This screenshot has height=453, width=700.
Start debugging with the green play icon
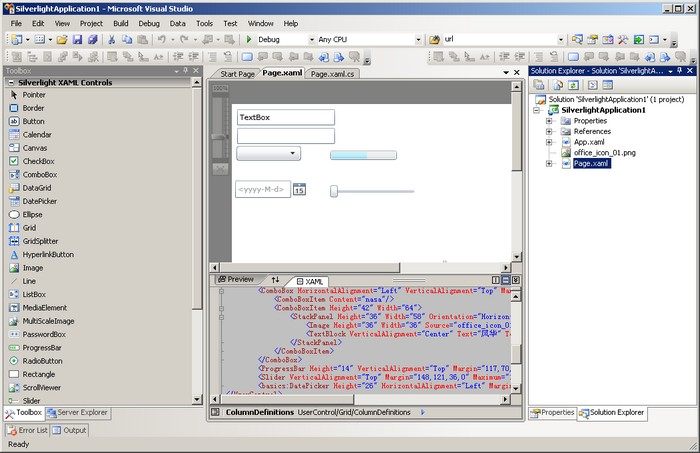249,39
